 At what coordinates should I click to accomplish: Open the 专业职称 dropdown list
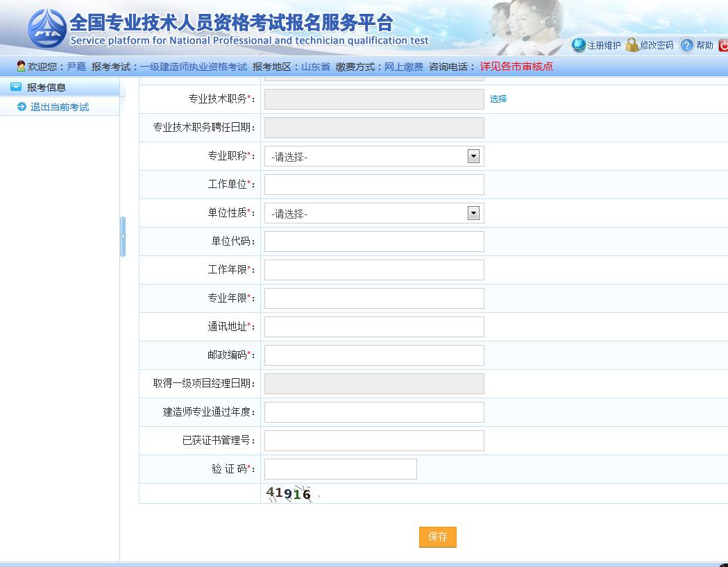[x=473, y=157]
